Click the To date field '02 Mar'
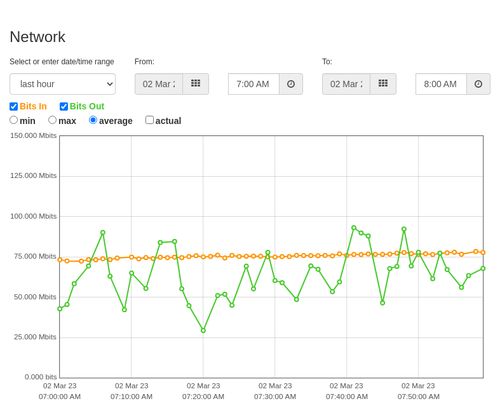The width and height of the screenshot is (500, 403). point(346,84)
